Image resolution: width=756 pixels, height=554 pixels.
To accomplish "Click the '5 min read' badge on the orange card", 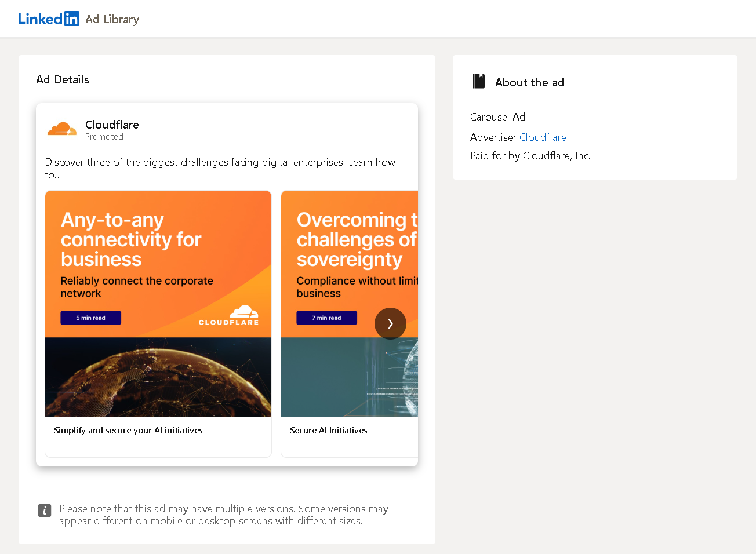I will point(90,318).
